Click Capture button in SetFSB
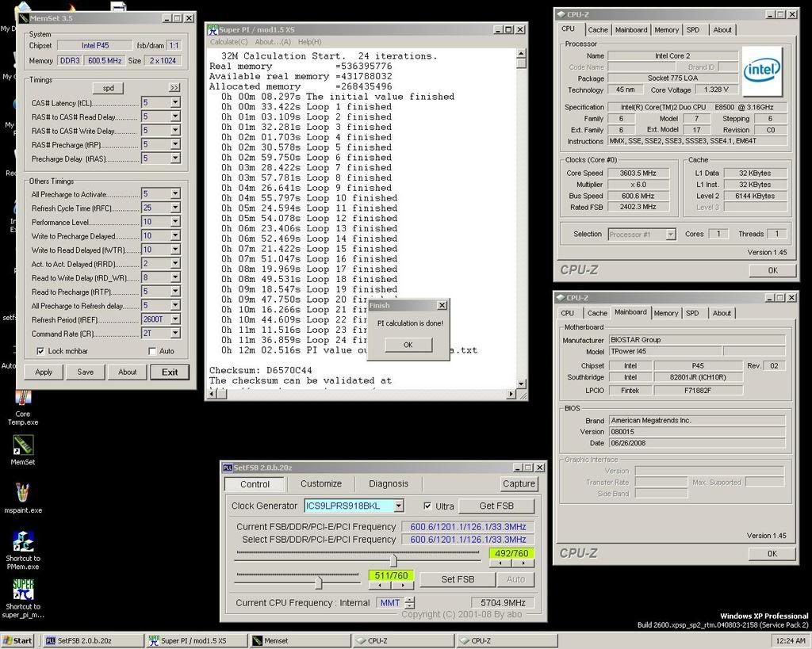Screen dimensions: 812x649 coord(519,483)
